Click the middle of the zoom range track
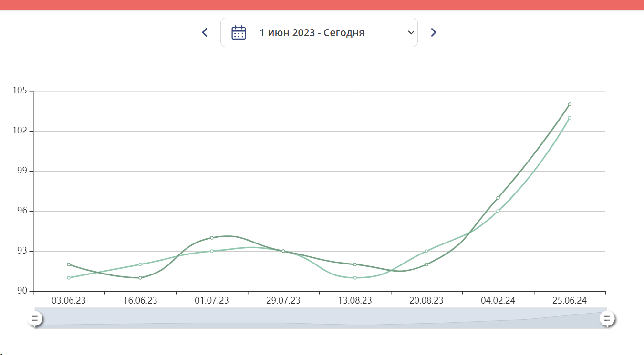This screenshot has height=355, width=644. point(321,318)
